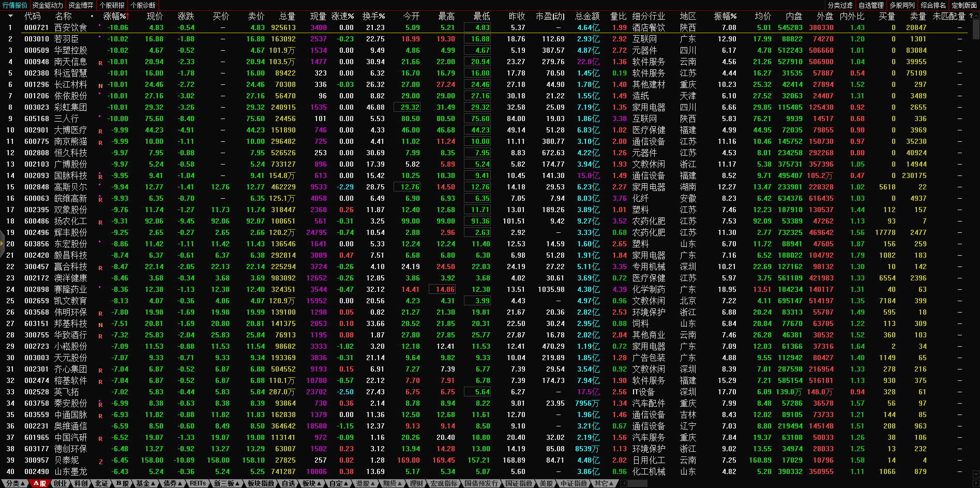980x488 pixels.
Task: Switch to the 个股诊断 tab
Action: 143,5
